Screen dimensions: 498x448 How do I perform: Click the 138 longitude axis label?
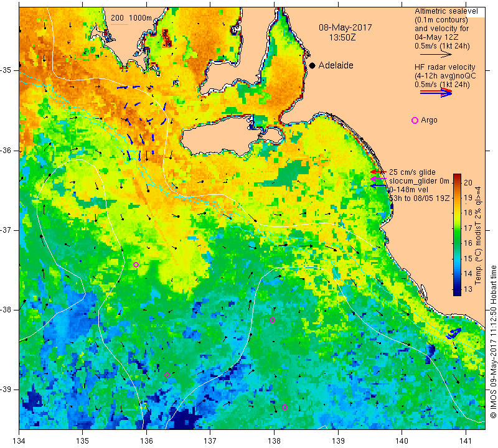click(274, 441)
